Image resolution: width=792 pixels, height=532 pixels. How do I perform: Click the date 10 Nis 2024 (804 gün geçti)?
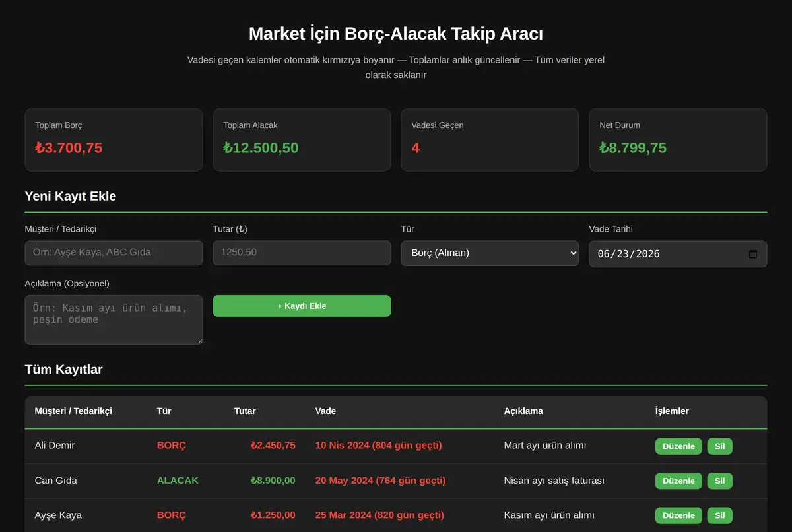[x=379, y=446]
